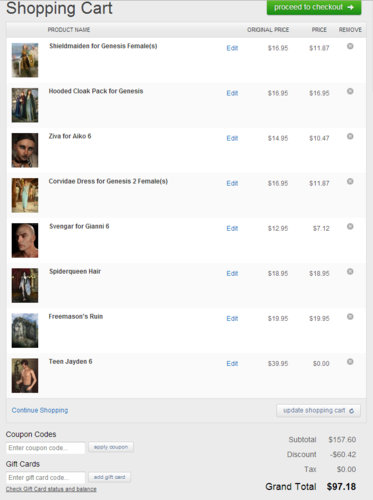
Task: Remove Teen Jayden 6 from cart
Action: click(350, 361)
